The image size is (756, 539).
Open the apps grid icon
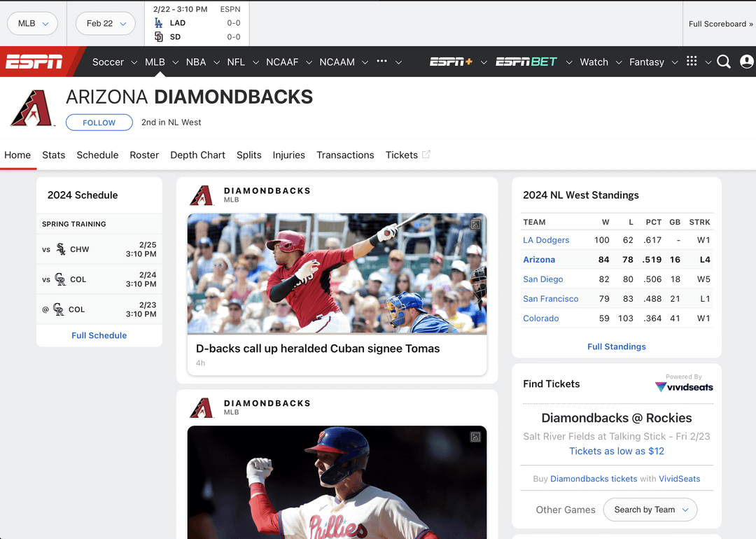692,61
